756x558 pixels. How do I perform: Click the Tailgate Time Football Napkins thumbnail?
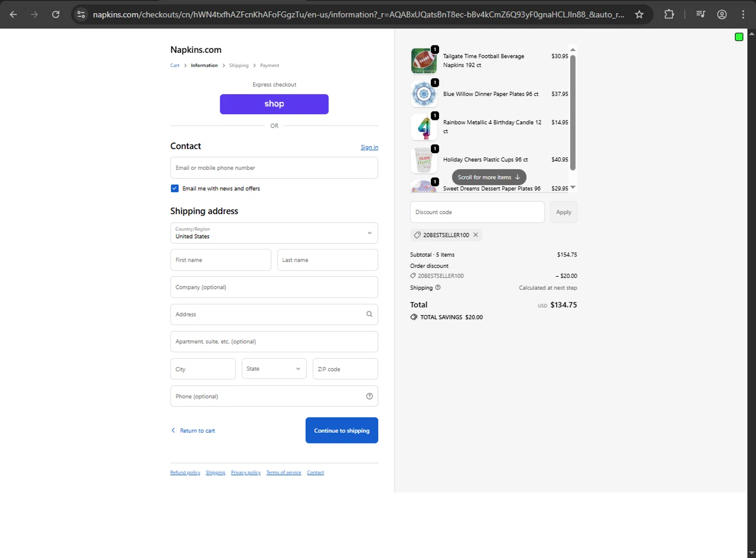[424, 60]
